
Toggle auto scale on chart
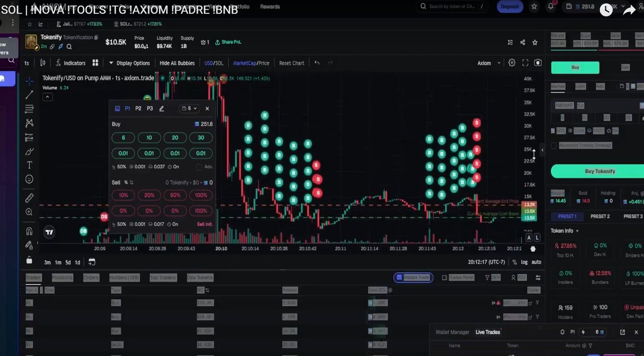click(x=536, y=262)
